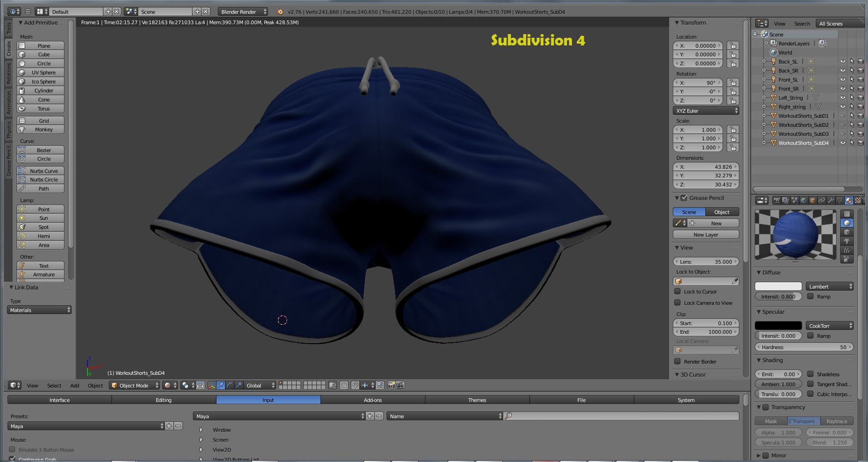Select the Translate manipulator arrow icon

click(x=221, y=385)
